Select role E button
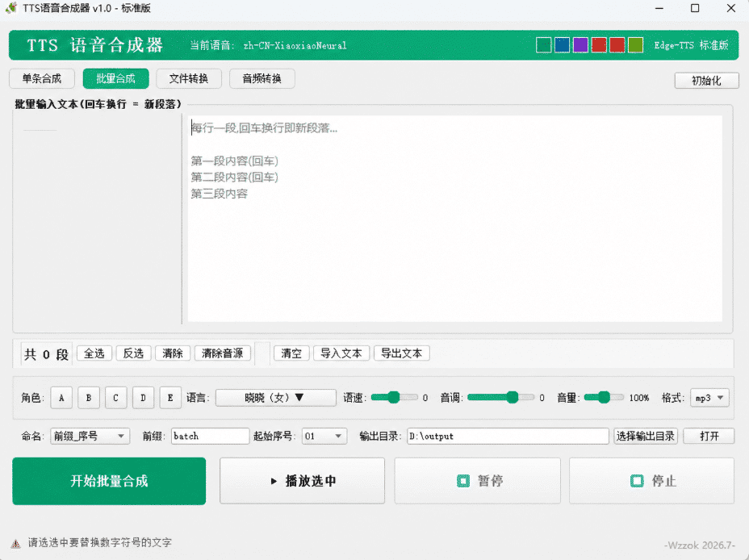749x560 pixels. (170, 398)
